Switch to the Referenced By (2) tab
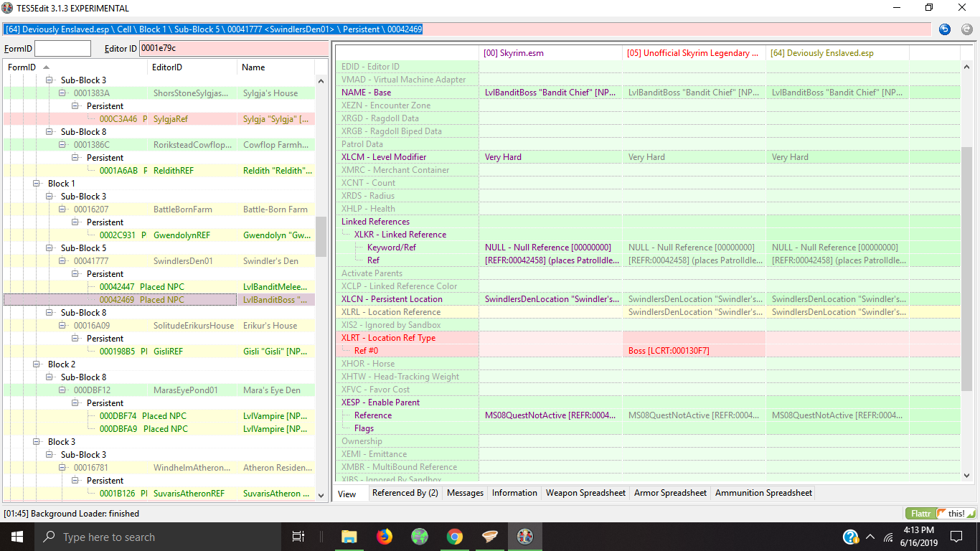 [405, 493]
